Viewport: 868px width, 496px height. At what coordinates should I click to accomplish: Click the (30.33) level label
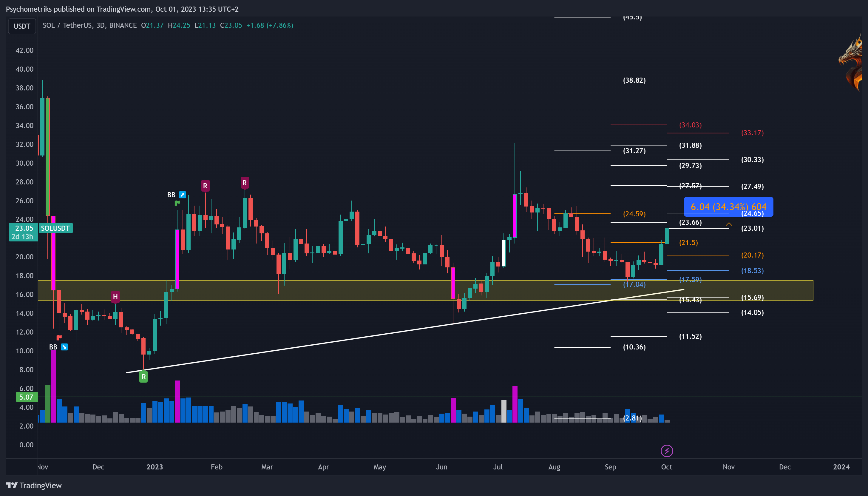(752, 160)
